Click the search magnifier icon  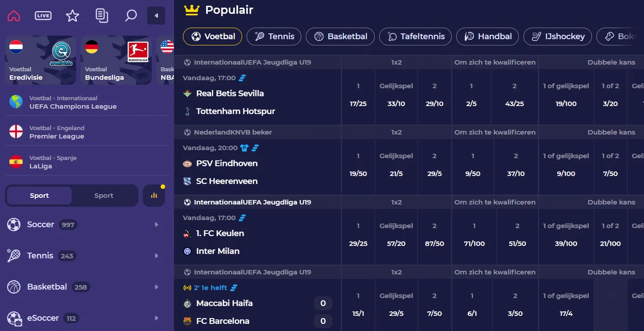click(131, 15)
